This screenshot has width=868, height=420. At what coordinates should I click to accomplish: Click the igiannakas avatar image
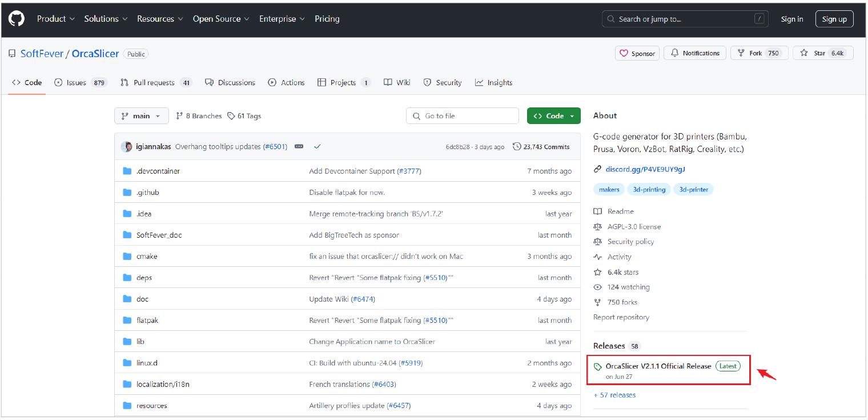(x=127, y=147)
